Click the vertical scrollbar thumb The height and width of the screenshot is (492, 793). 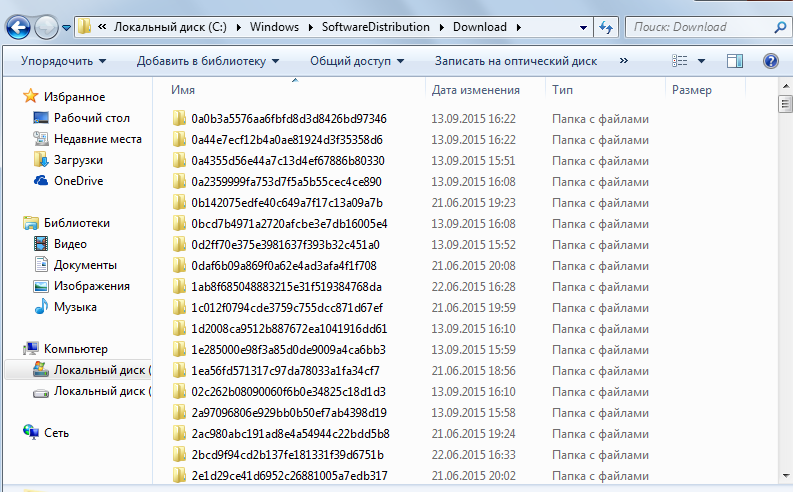tap(785, 104)
